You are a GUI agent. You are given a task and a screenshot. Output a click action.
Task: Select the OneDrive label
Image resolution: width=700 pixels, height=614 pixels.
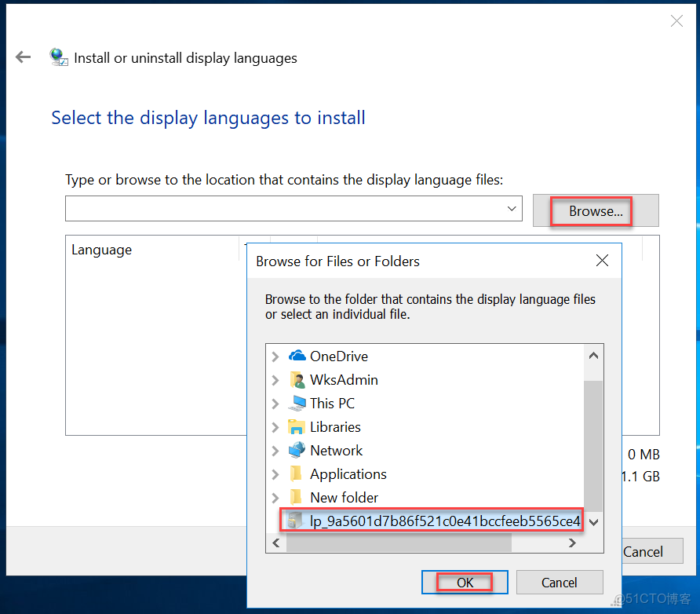(x=339, y=356)
